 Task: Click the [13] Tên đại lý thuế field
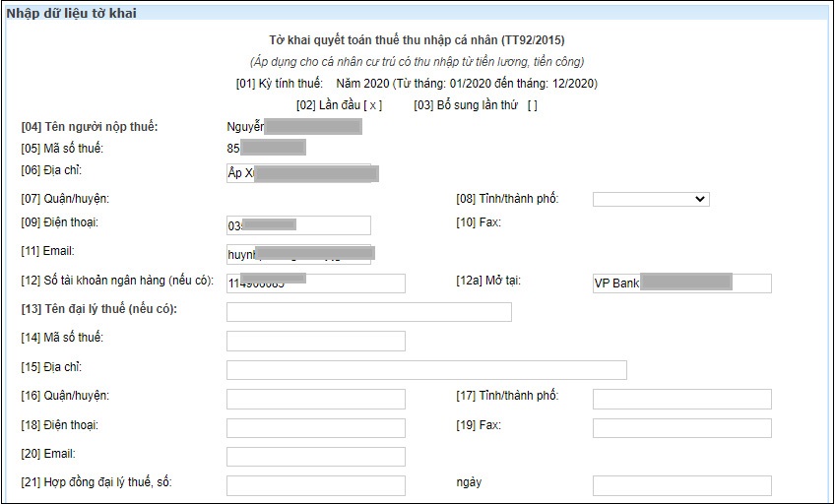coord(368,312)
